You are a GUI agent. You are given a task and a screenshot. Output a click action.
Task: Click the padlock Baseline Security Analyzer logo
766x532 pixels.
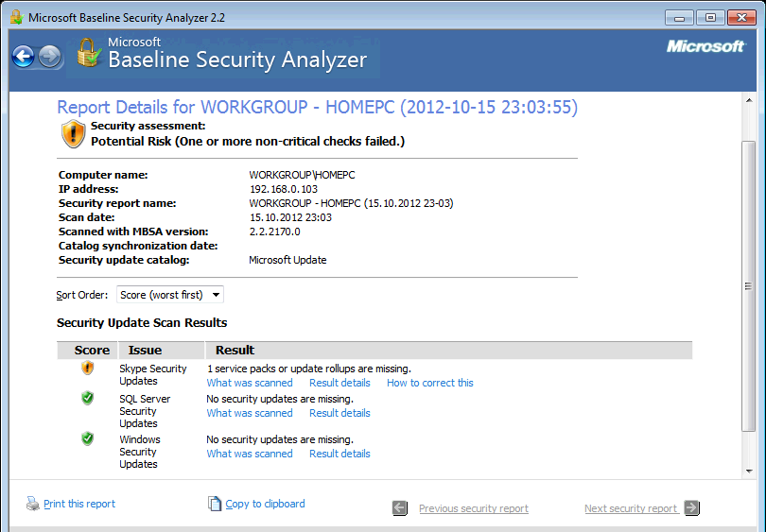click(89, 53)
